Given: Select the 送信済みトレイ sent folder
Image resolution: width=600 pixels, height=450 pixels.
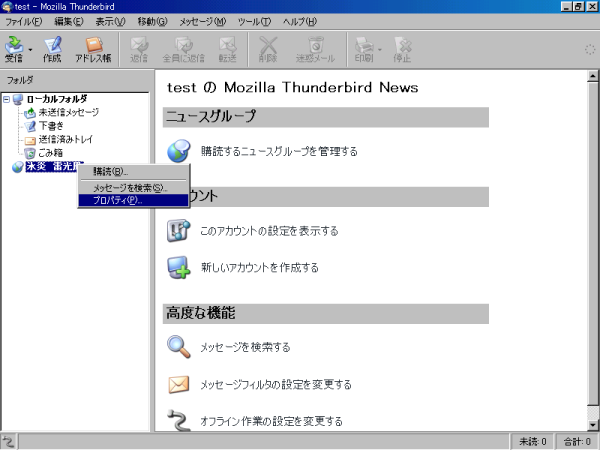Looking at the screenshot, I should coord(65,139).
